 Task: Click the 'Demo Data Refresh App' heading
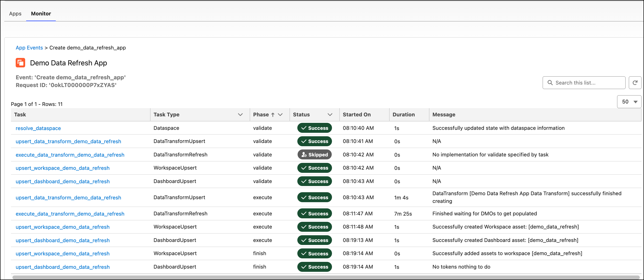click(68, 63)
